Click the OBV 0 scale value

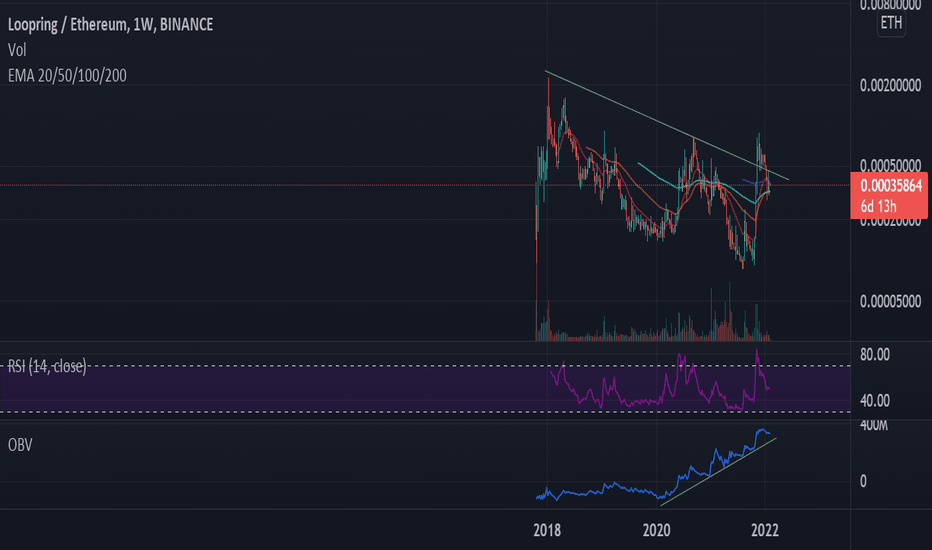pyautogui.click(x=863, y=481)
